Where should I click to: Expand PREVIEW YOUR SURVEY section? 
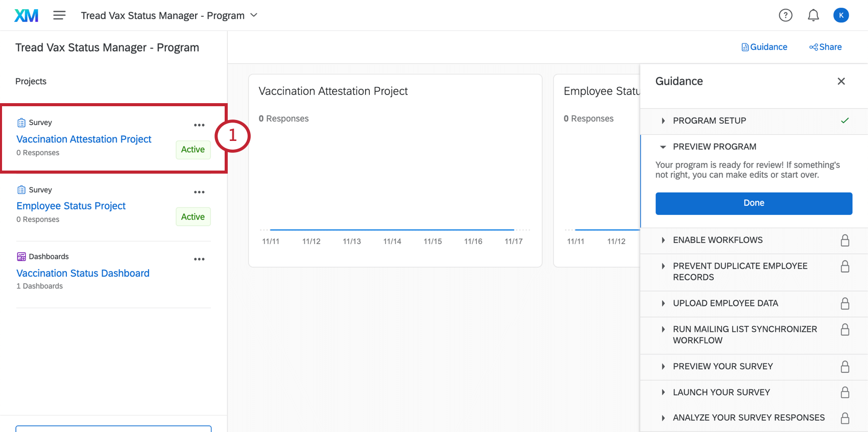[754, 367]
